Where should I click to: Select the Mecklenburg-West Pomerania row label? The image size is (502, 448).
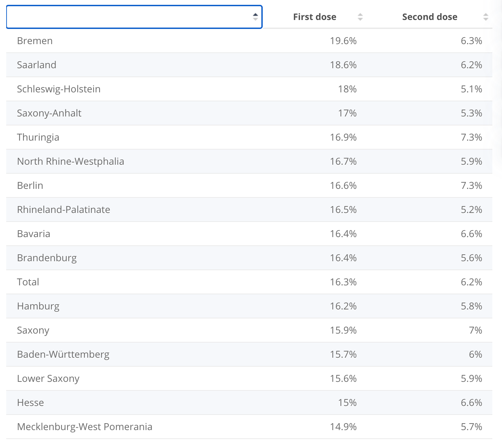pos(84,427)
